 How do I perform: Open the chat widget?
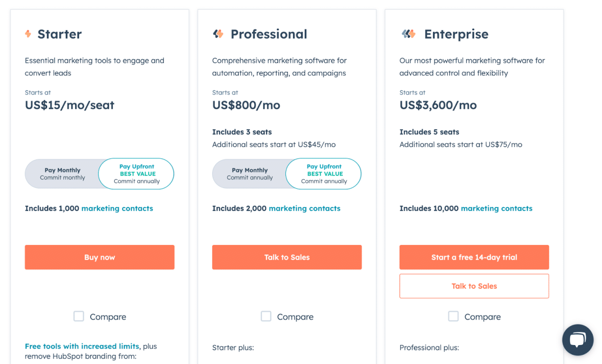(x=578, y=340)
